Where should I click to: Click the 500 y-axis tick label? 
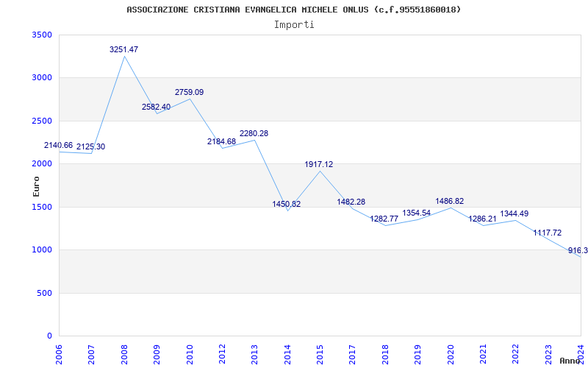(44, 293)
